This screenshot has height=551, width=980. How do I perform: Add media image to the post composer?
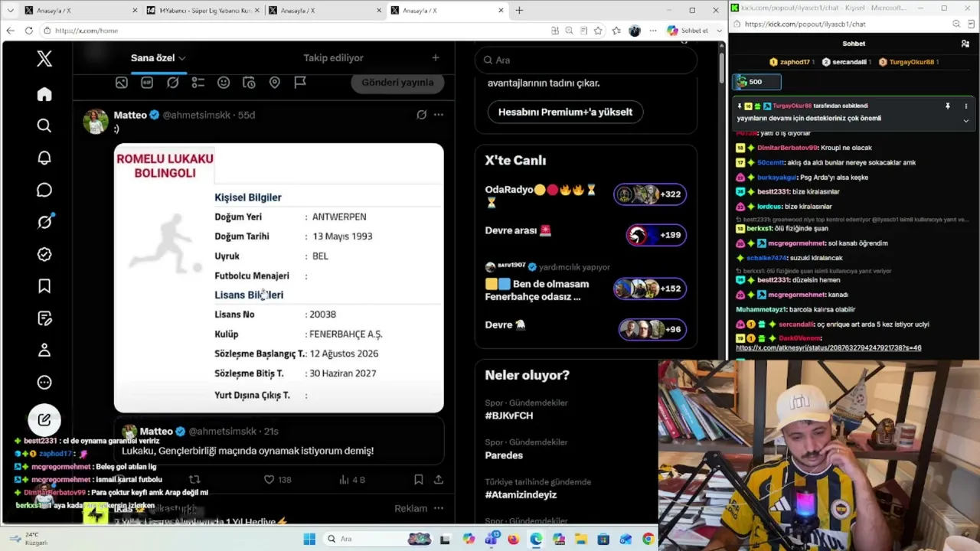[x=122, y=83]
